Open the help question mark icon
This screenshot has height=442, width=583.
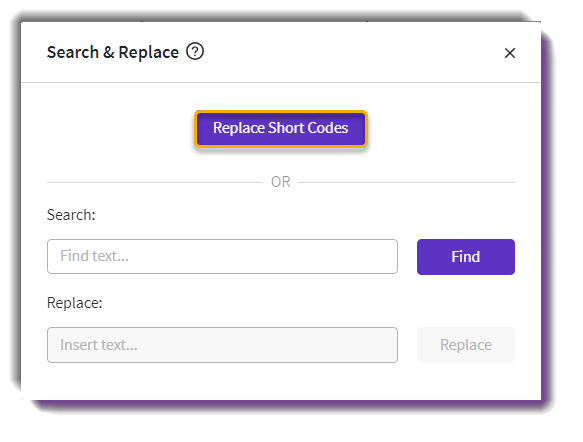195,51
